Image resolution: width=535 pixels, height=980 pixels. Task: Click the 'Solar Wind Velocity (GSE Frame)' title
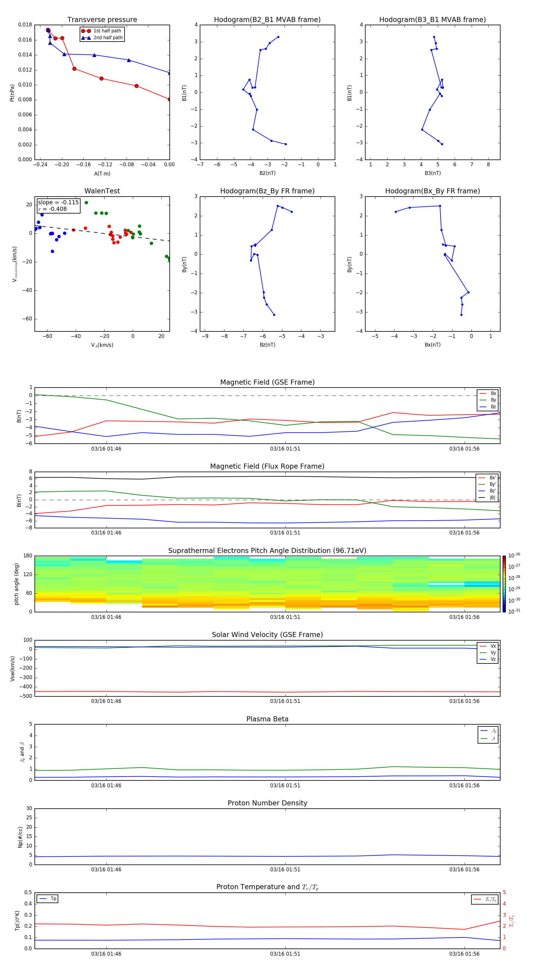[267, 635]
